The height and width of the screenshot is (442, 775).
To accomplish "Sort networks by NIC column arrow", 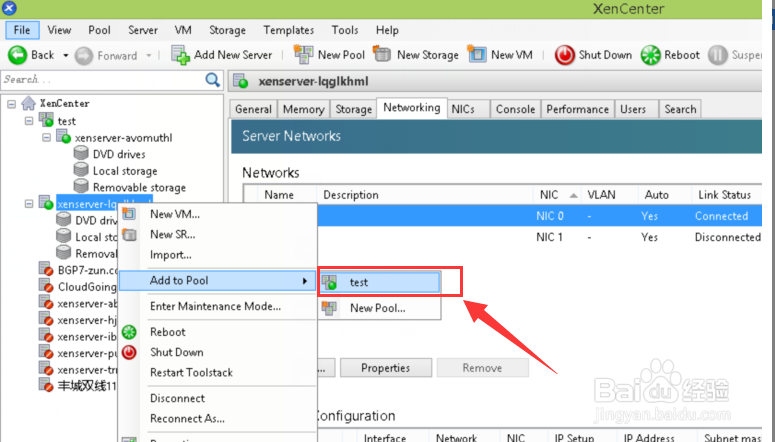I will [x=573, y=195].
